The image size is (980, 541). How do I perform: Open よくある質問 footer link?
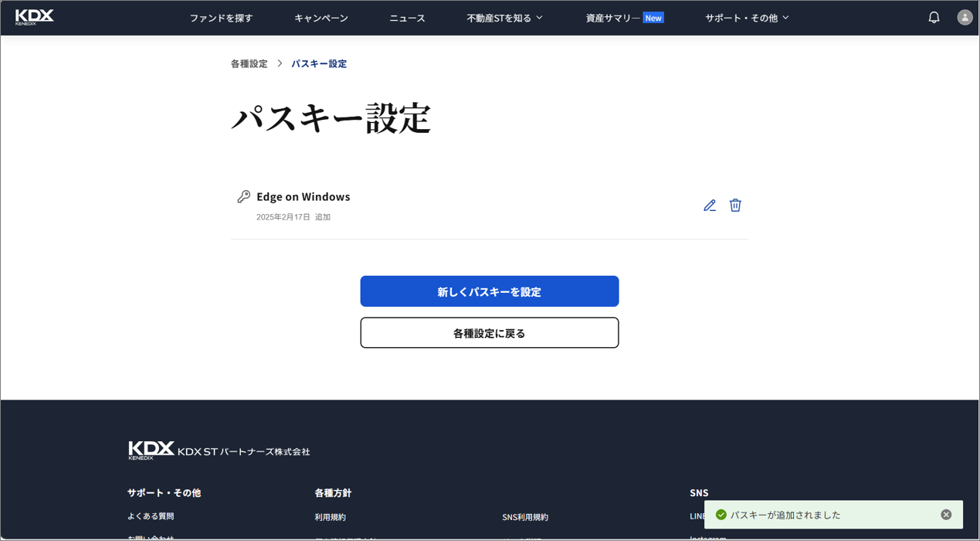tap(151, 516)
